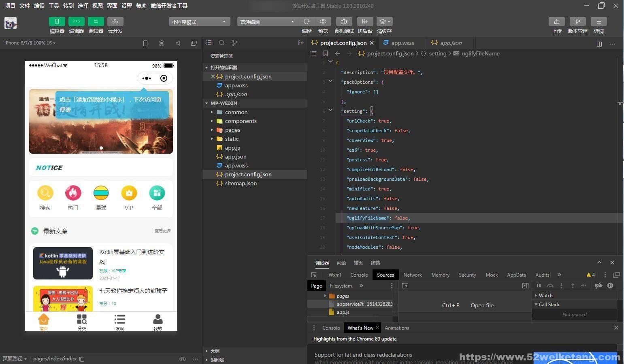
Task: Open version management branch icon
Action: [x=578, y=21]
